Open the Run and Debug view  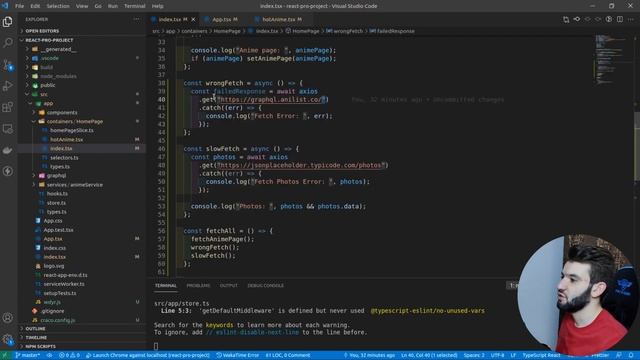tap(8, 86)
